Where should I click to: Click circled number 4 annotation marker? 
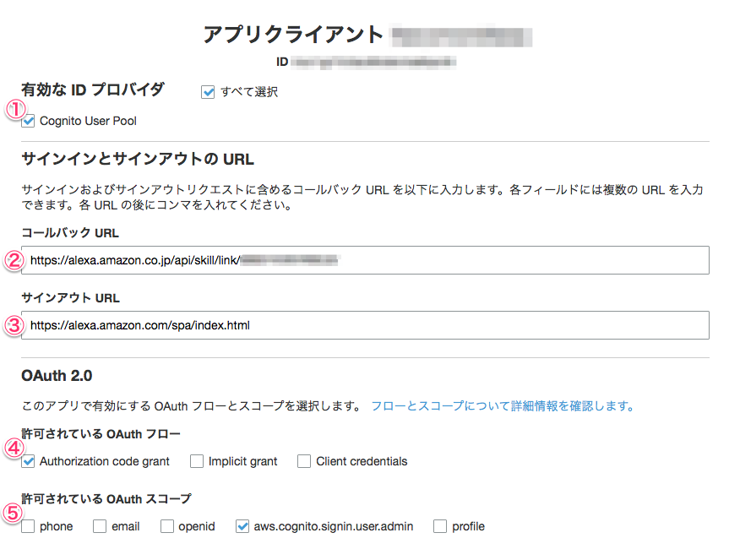(x=14, y=448)
